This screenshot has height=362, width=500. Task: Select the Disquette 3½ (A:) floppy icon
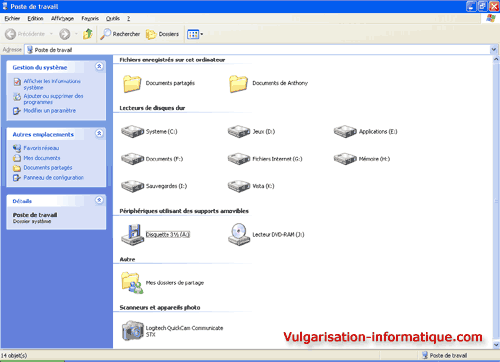(132, 235)
